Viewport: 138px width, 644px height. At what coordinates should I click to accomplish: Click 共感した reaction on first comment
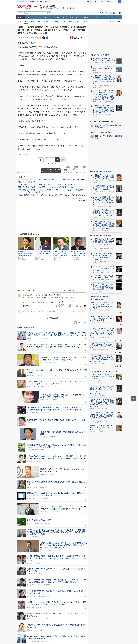point(60,306)
